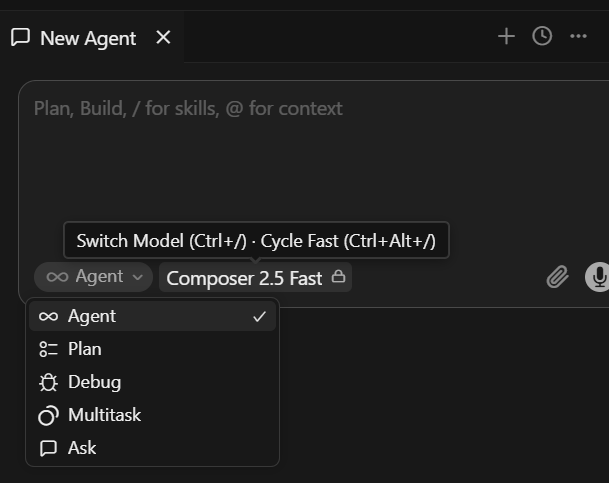Open the Composer 2.5 Fast model selector
This screenshot has height=483, width=609.
(x=255, y=277)
